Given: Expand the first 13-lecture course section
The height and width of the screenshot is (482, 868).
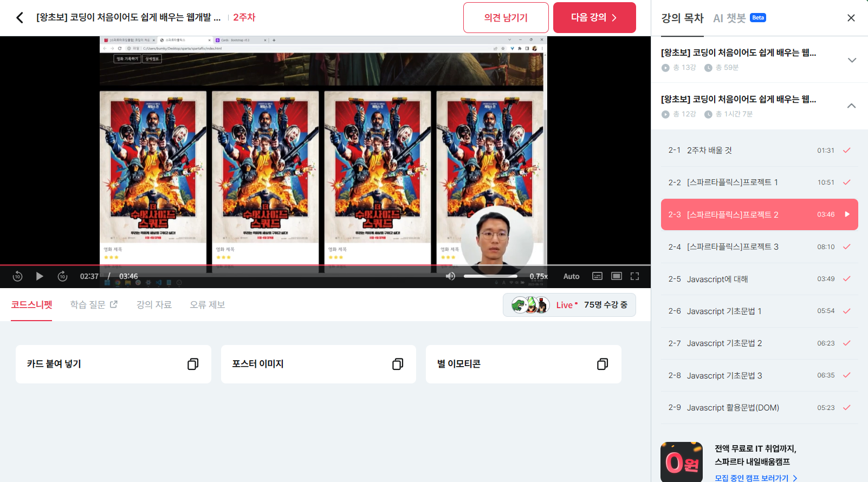Looking at the screenshot, I should 852,60.
